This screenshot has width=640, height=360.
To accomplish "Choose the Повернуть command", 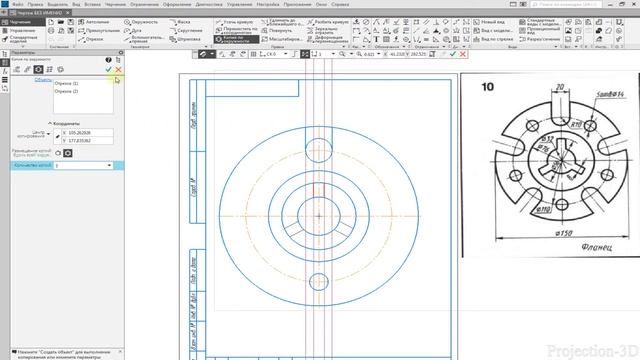I will (277, 31).
